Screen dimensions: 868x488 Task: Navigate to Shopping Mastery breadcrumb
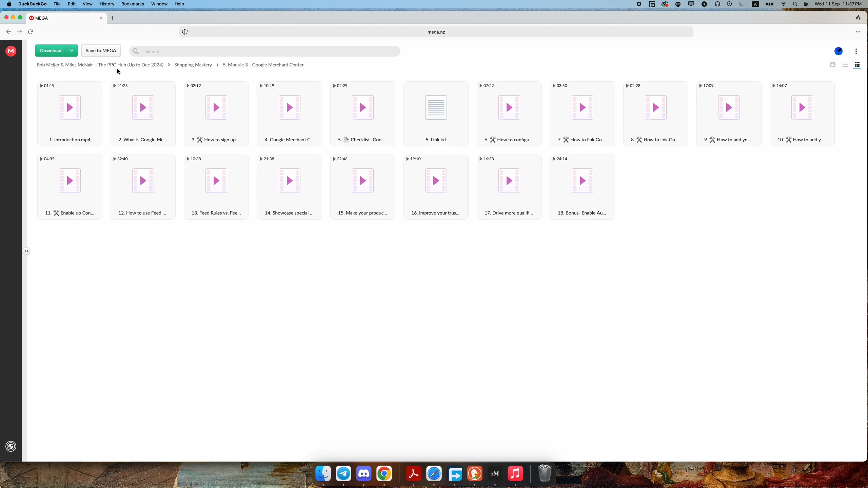[x=193, y=65]
